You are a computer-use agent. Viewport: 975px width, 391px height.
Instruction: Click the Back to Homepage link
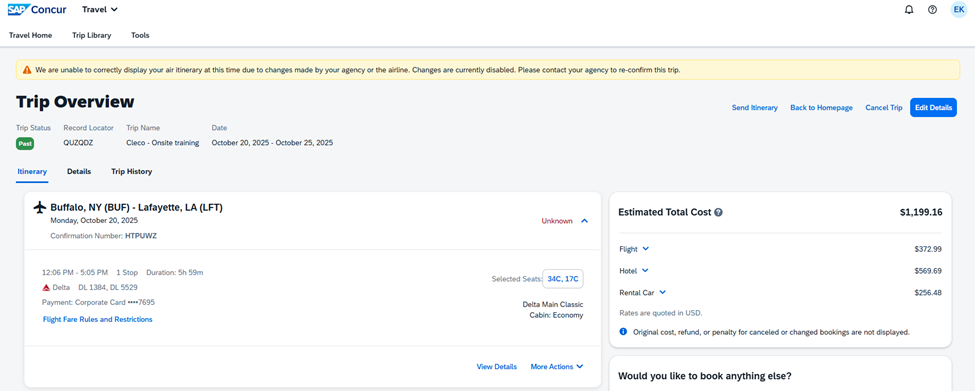[x=821, y=108]
